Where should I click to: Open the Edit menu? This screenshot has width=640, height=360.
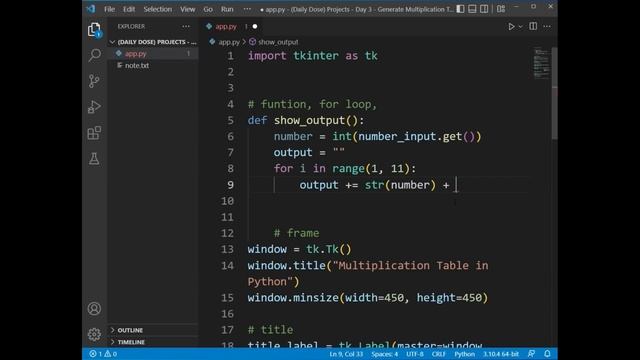coord(129,9)
